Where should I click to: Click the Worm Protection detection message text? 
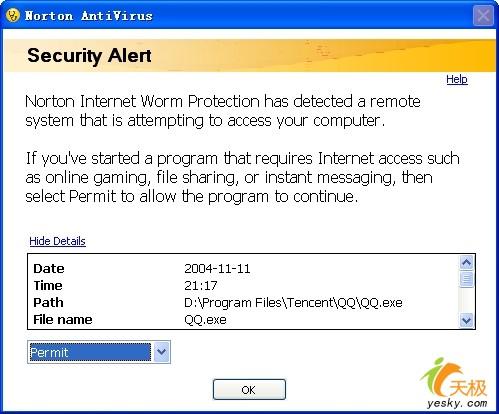(223, 111)
